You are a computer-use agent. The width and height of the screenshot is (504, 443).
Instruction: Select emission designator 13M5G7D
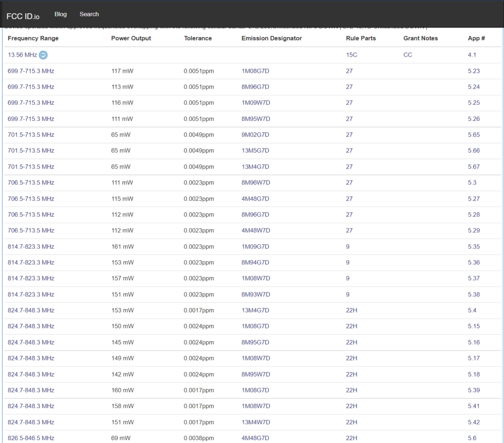click(255, 150)
